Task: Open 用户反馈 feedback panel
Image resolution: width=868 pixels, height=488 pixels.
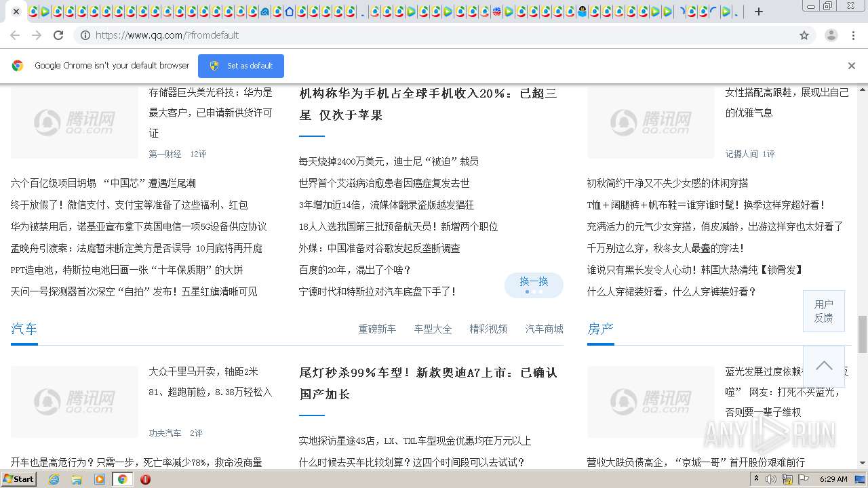Action: pos(823,311)
